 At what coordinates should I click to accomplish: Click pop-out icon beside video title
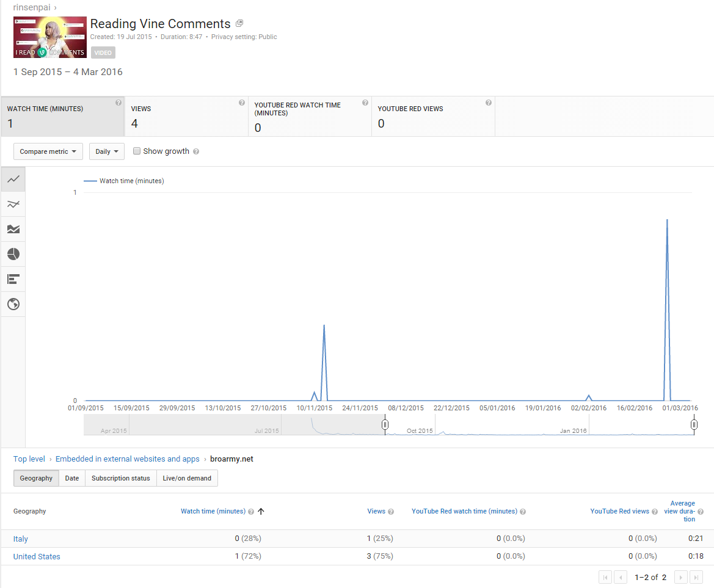point(239,24)
